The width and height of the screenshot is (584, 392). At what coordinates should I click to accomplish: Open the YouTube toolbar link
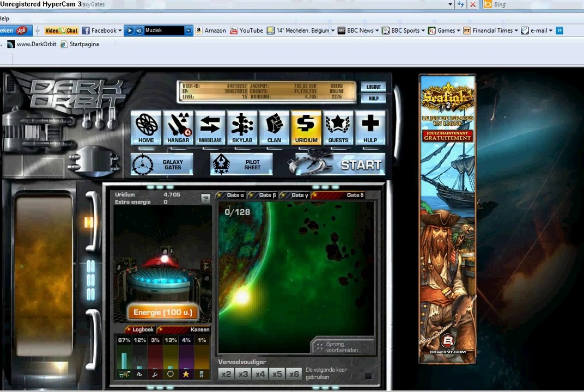click(x=247, y=30)
